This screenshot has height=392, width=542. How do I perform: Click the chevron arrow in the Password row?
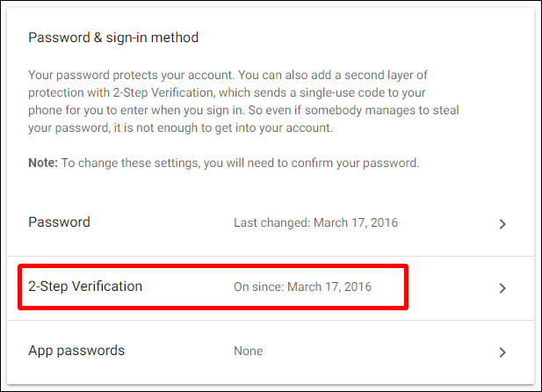pos(502,224)
